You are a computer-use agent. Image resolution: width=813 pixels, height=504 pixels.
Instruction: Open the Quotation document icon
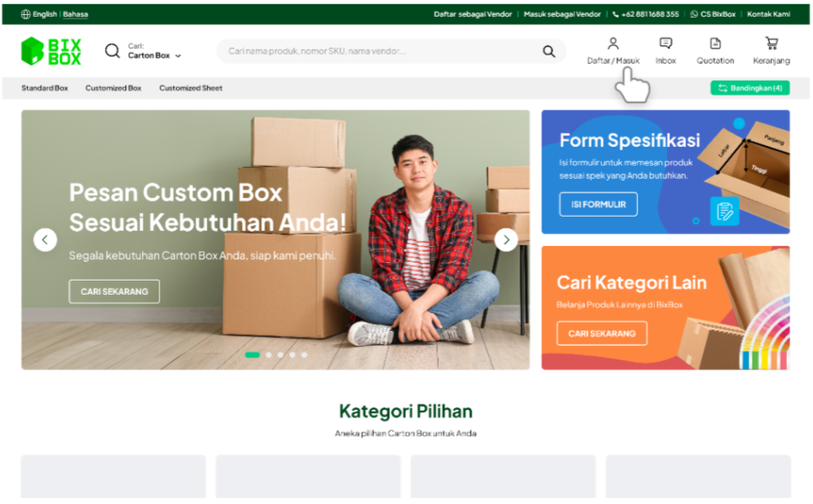tap(715, 45)
